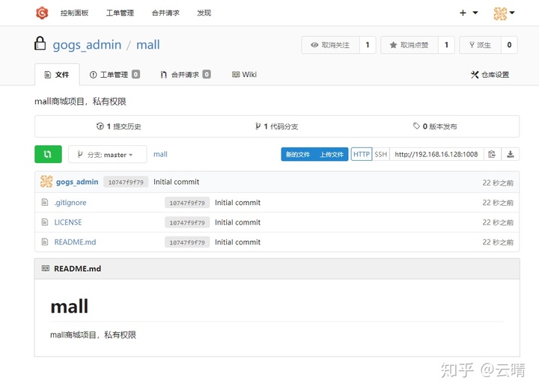
Task: Click 取消关注 unwatch button
Action: pyautogui.click(x=331, y=45)
